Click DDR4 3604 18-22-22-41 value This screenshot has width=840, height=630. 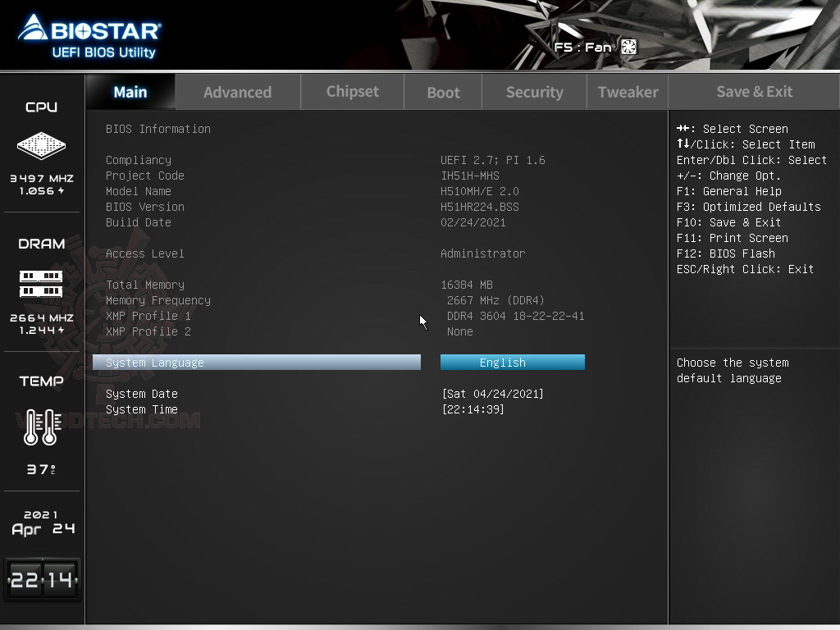pyautogui.click(x=515, y=316)
